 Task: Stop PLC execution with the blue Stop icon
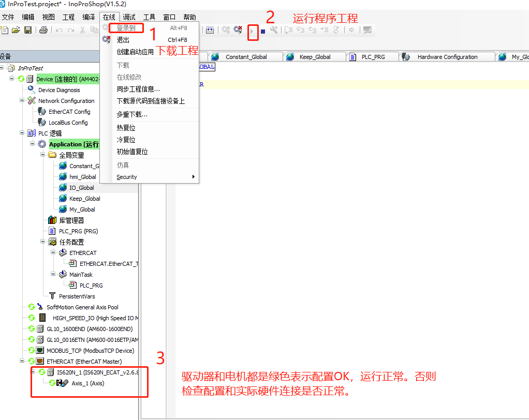262,32
